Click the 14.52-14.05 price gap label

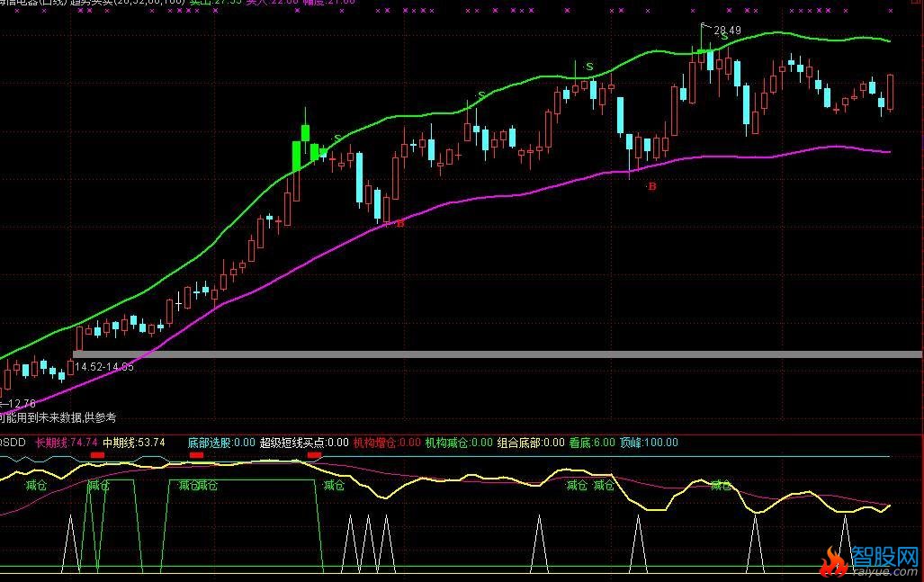tap(103, 367)
